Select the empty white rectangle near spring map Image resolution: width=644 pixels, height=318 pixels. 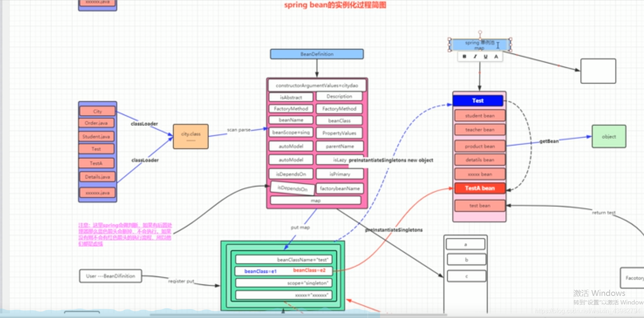point(598,71)
